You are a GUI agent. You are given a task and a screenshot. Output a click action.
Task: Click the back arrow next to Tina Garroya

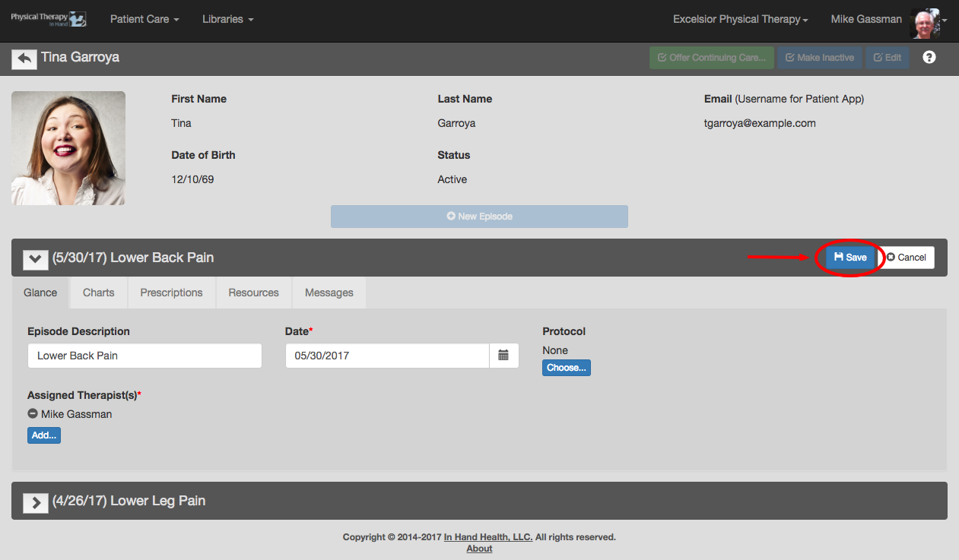(24, 59)
